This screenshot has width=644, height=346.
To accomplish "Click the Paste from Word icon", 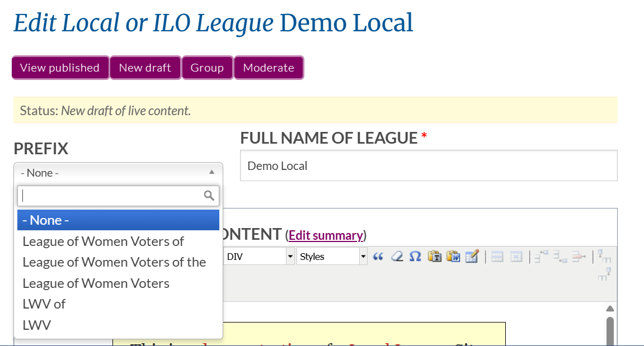I will [x=453, y=256].
